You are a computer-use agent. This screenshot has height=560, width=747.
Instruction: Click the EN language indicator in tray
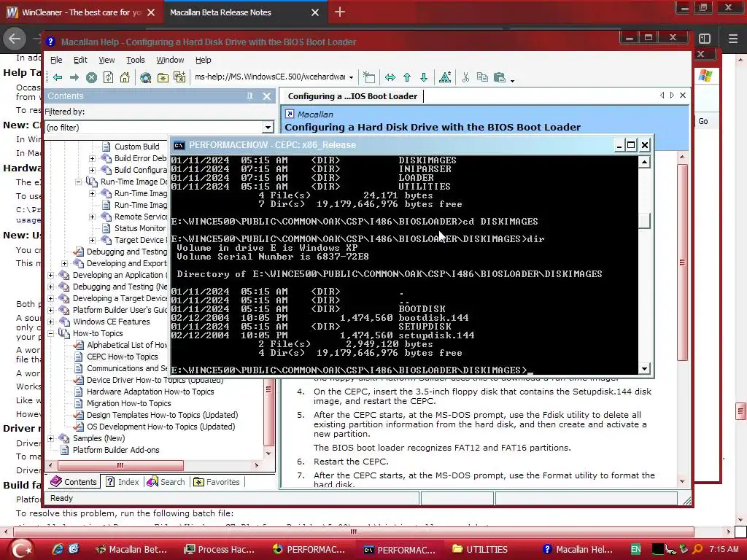point(636,550)
